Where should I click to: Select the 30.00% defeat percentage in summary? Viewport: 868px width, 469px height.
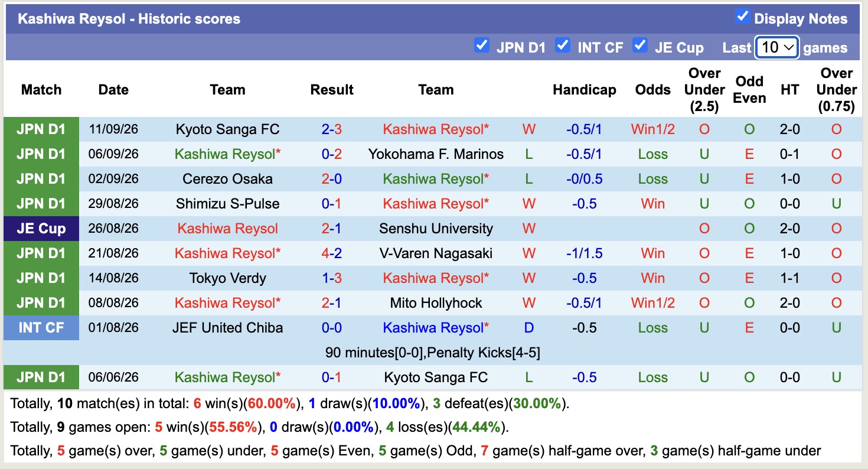537,404
